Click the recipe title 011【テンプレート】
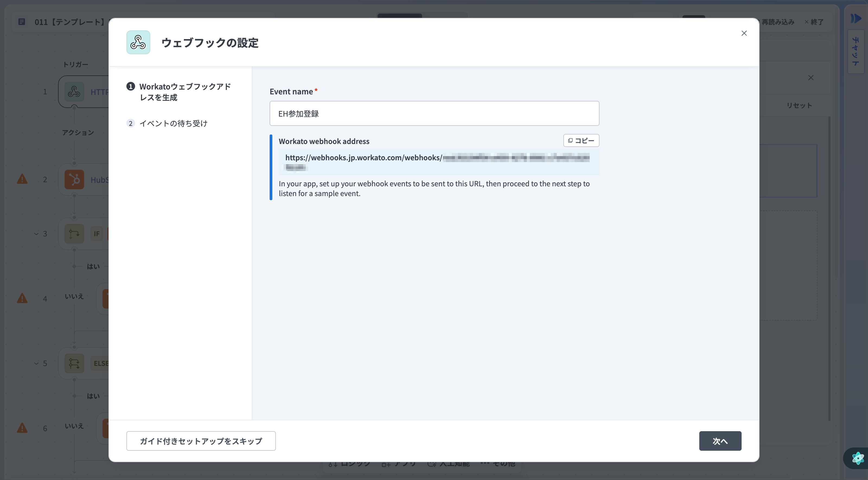 click(70, 22)
